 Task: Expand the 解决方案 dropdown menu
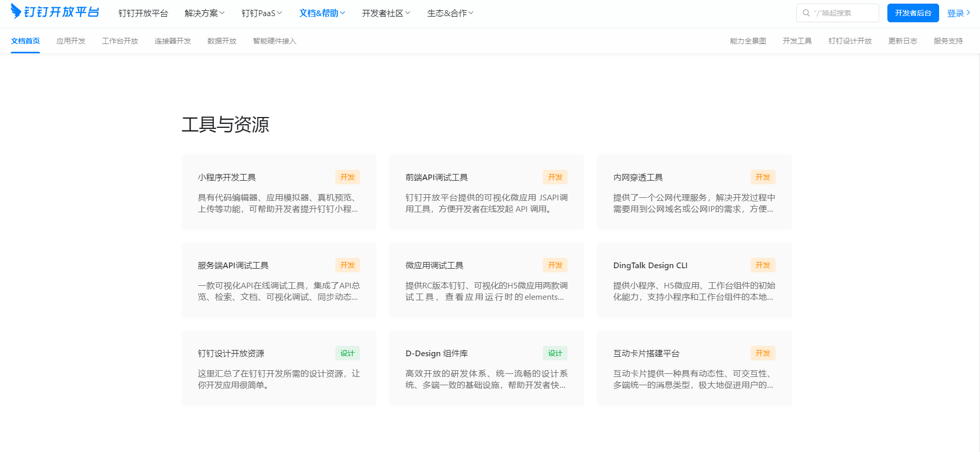click(204, 13)
